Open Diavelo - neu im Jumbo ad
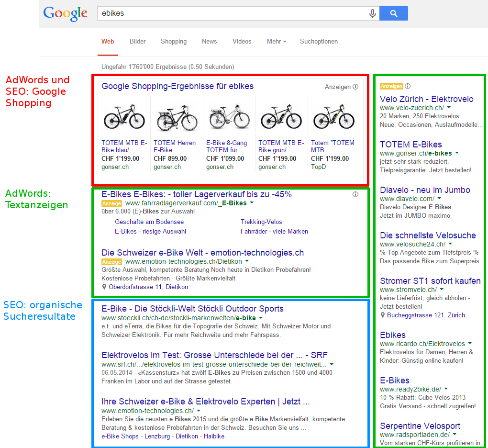This screenshot has height=448, width=488. tap(425, 190)
